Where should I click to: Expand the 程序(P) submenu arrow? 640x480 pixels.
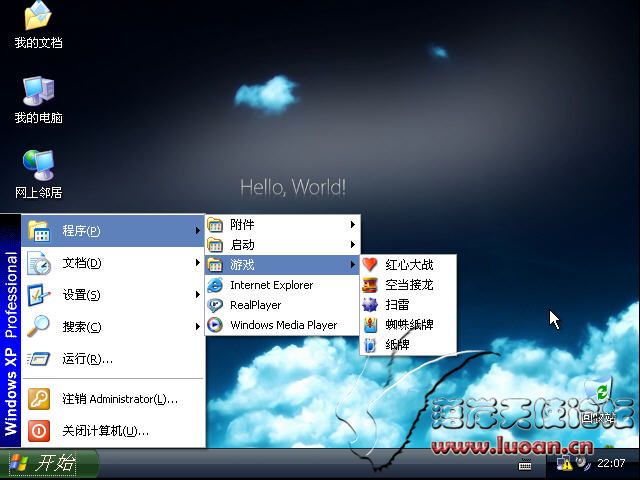[x=198, y=231]
